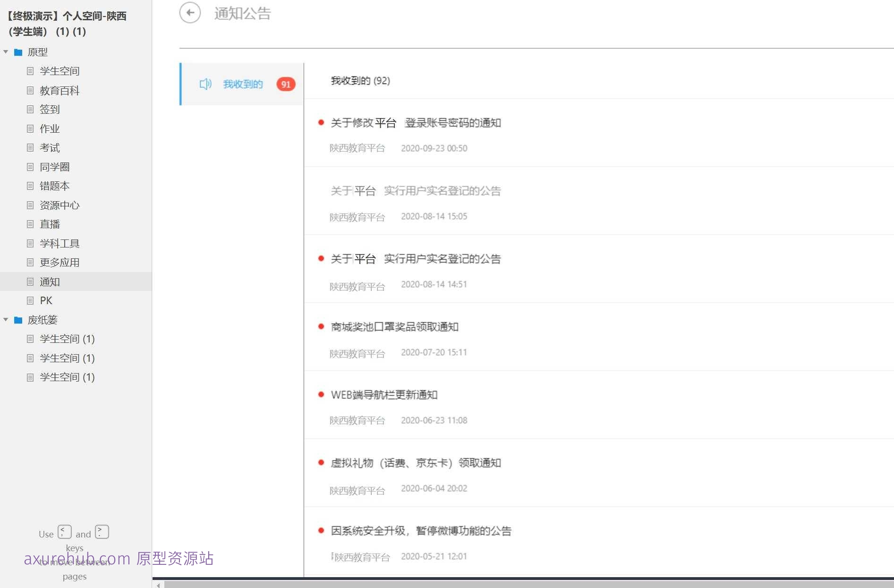Click the page icon next to 作业
This screenshot has height=588, width=894.
tap(30, 128)
